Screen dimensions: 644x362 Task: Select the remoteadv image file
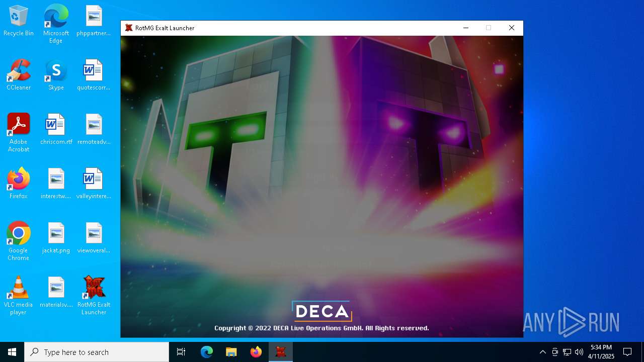(x=94, y=130)
